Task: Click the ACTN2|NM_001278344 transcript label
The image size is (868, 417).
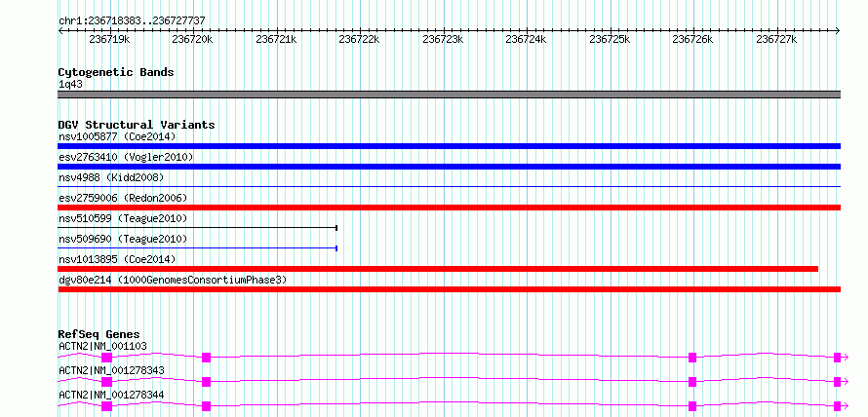Action: 111,395
